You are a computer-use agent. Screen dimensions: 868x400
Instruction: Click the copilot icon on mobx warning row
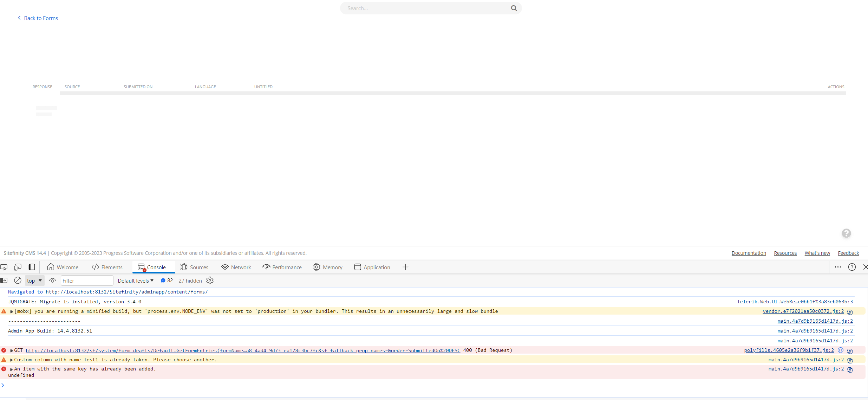[x=850, y=312]
